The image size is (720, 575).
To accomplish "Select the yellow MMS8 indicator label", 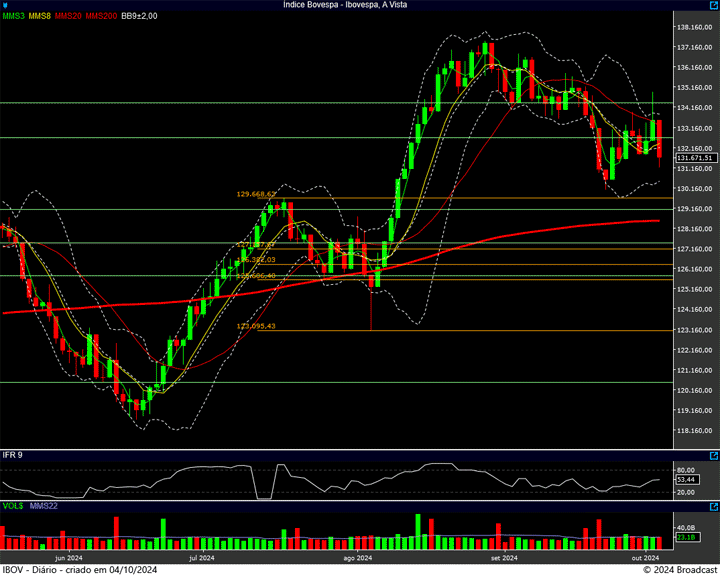I will pos(41,17).
